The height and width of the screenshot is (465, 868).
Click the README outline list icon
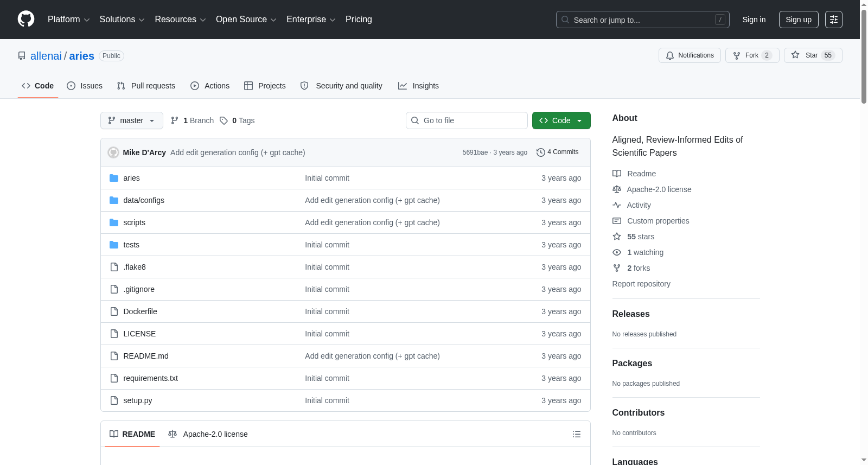(577, 434)
